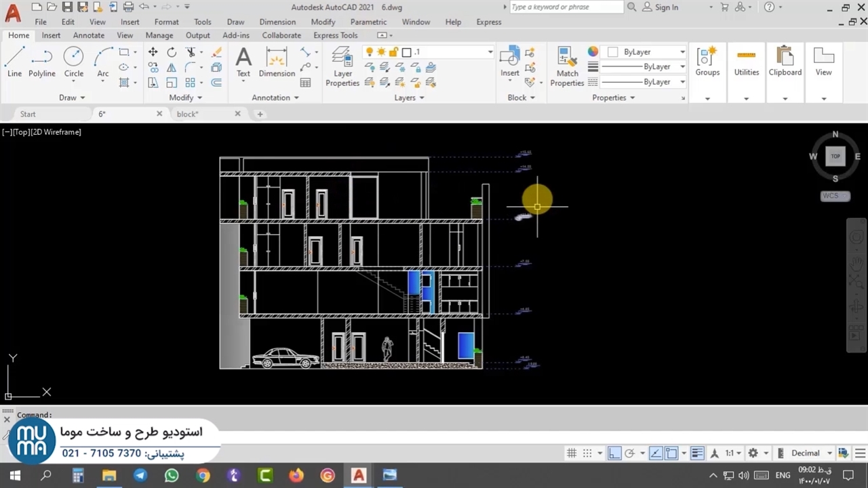Image resolution: width=868 pixels, height=488 pixels.
Task: Open the Layer Properties manager
Action: click(342, 66)
